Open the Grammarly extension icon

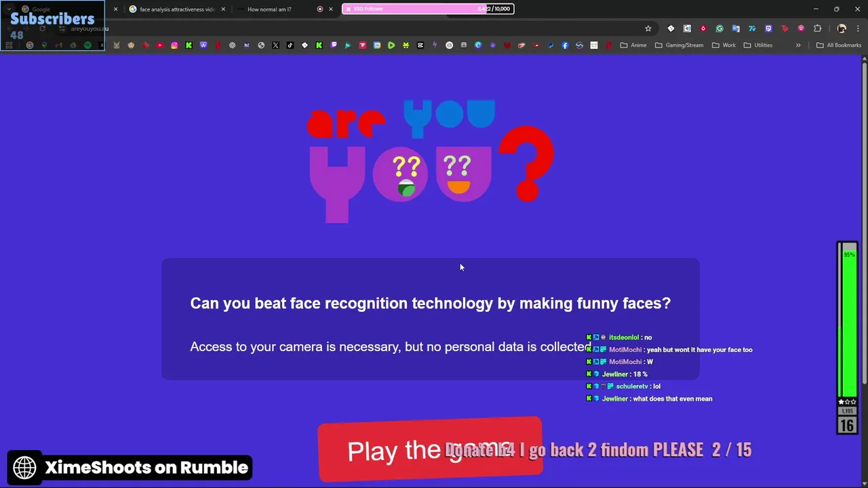click(x=719, y=28)
